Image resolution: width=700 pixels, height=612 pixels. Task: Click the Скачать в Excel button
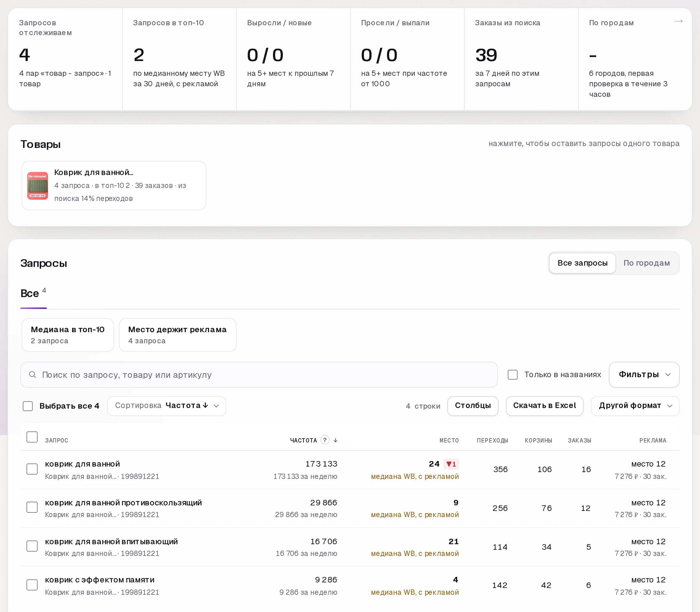[x=544, y=406]
